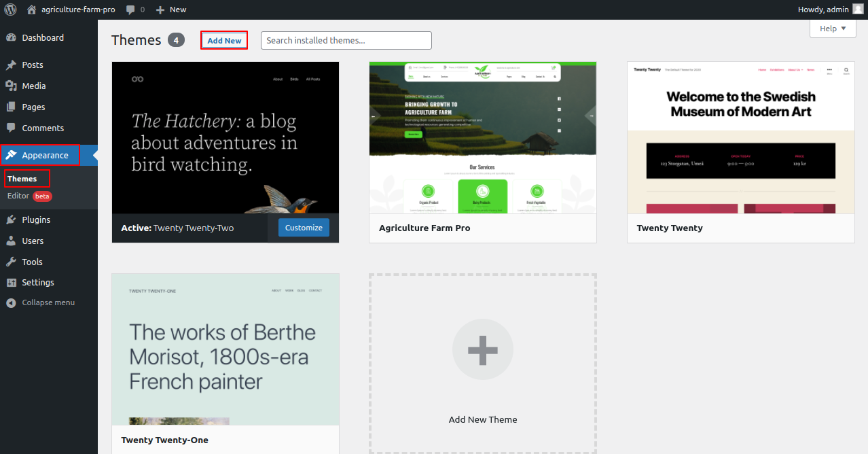
Task: Click the Pages icon in sidebar
Action: tap(11, 107)
